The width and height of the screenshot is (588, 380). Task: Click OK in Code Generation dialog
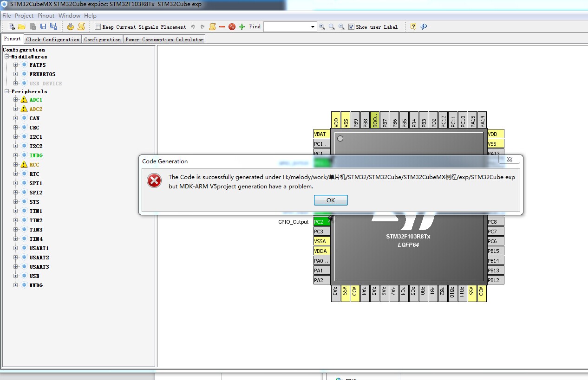point(331,200)
